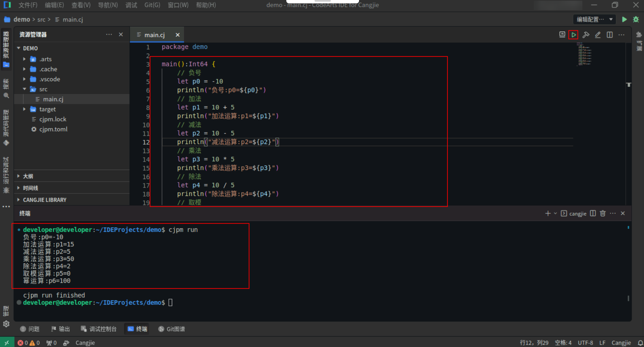644x347 pixels.
Task: Open the 导航(N) menu
Action: tap(108, 5)
